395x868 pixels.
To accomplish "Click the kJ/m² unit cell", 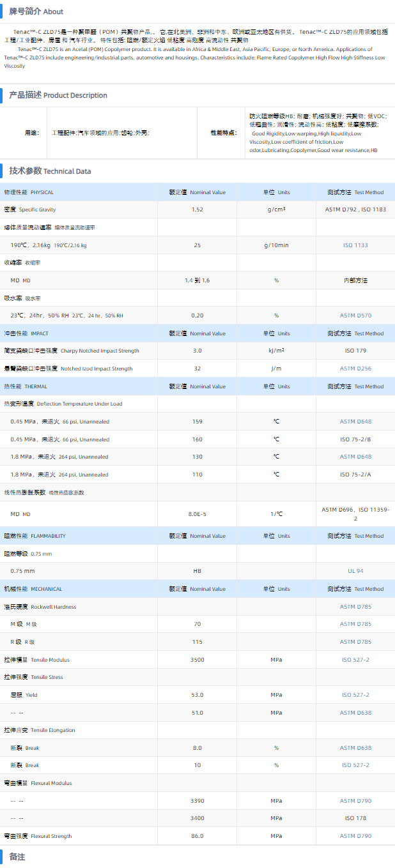I will pyautogui.click(x=276, y=351).
